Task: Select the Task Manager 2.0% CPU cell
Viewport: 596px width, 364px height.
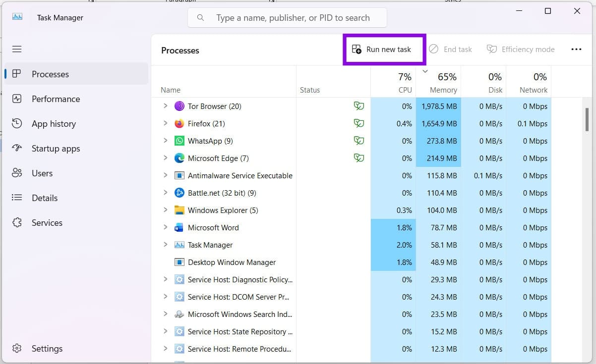Action: (x=393, y=245)
